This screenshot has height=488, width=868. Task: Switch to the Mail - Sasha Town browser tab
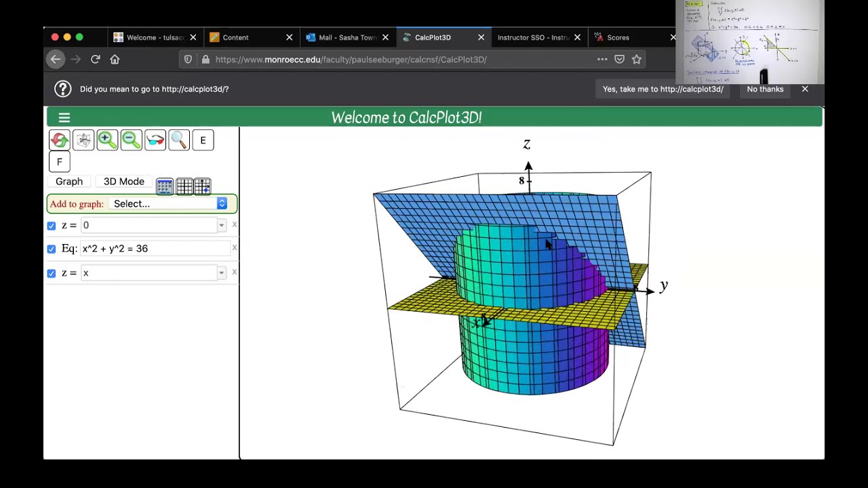[347, 37]
